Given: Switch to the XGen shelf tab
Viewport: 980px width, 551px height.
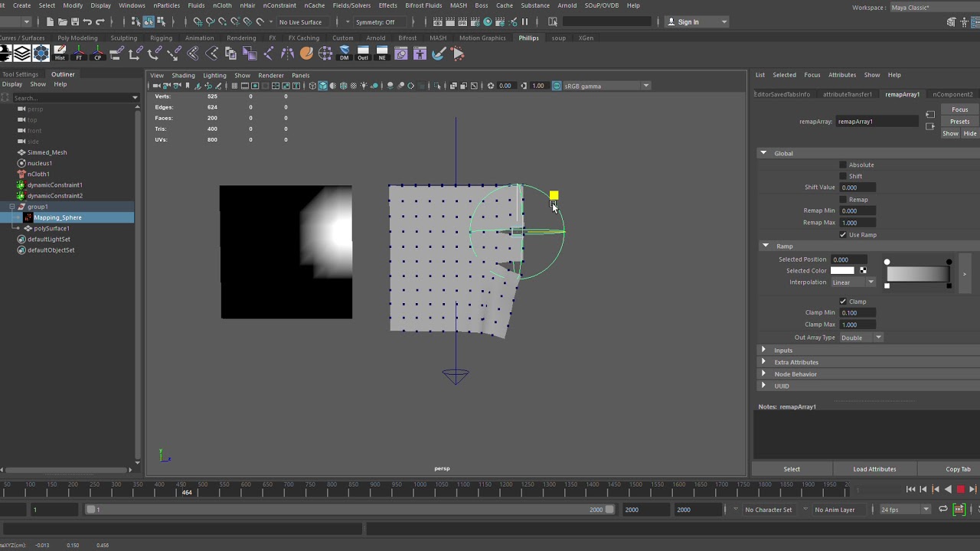Looking at the screenshot, I should pos(586,37).
